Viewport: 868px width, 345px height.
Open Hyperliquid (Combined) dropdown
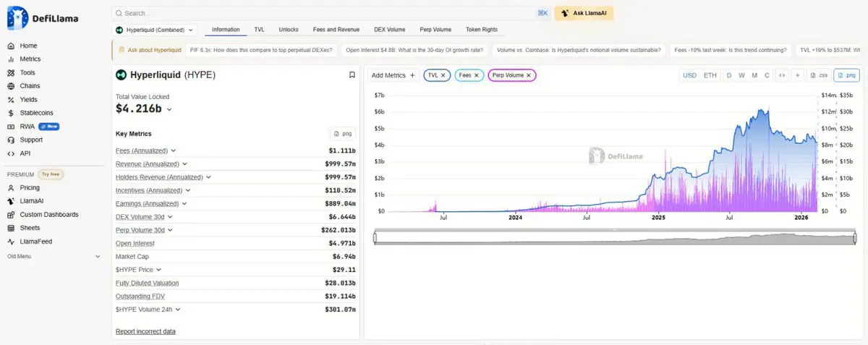point(156,30)
